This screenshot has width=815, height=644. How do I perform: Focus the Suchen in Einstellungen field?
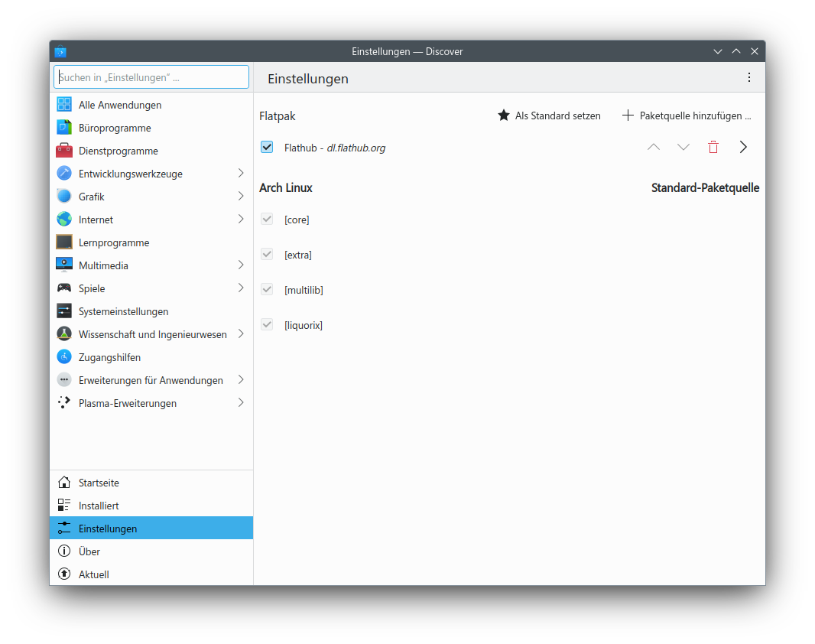(x=151, y=77)
